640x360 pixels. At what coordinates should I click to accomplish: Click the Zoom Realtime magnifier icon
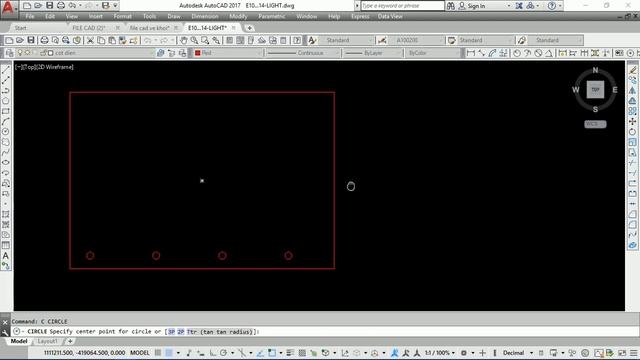tap(194, 40)
